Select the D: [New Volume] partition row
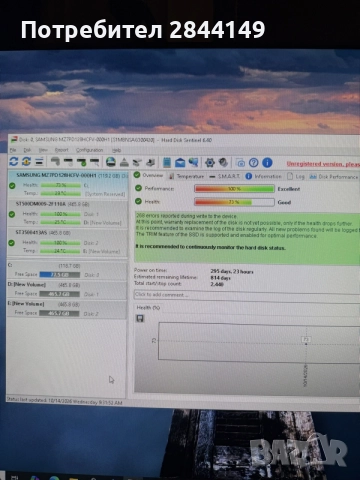The image size is (360, 480). [67, 290]
